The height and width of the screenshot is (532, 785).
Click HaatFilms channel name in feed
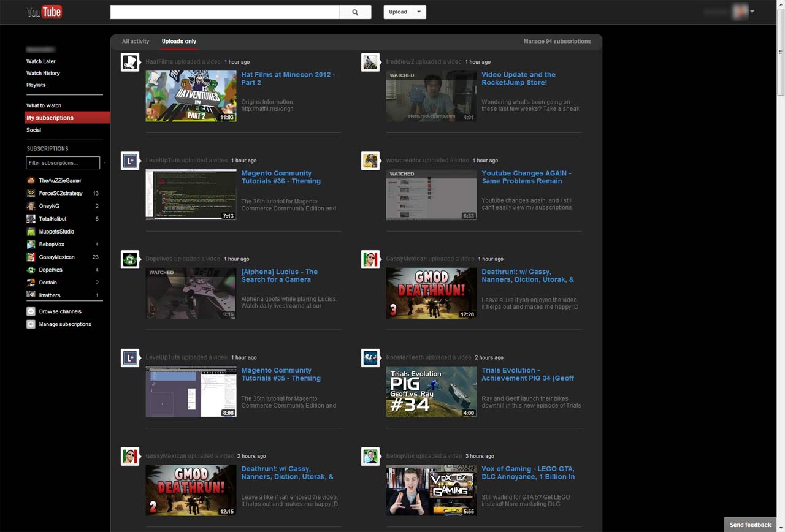(x=159, y=62)
